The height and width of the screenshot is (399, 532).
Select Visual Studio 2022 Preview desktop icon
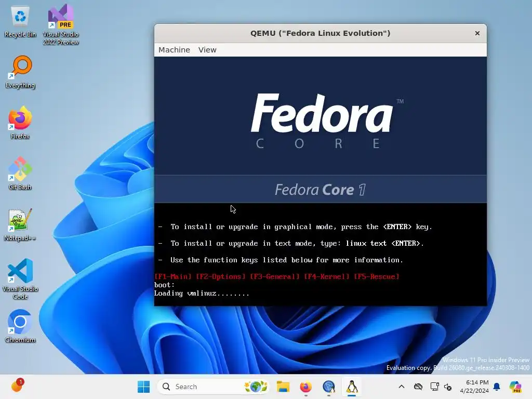(61, 25)
